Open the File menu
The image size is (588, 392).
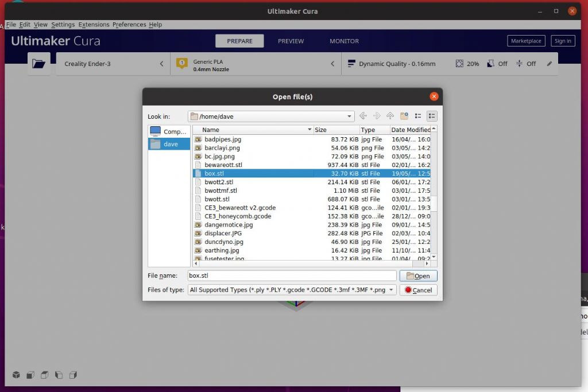tap(11, 24)
